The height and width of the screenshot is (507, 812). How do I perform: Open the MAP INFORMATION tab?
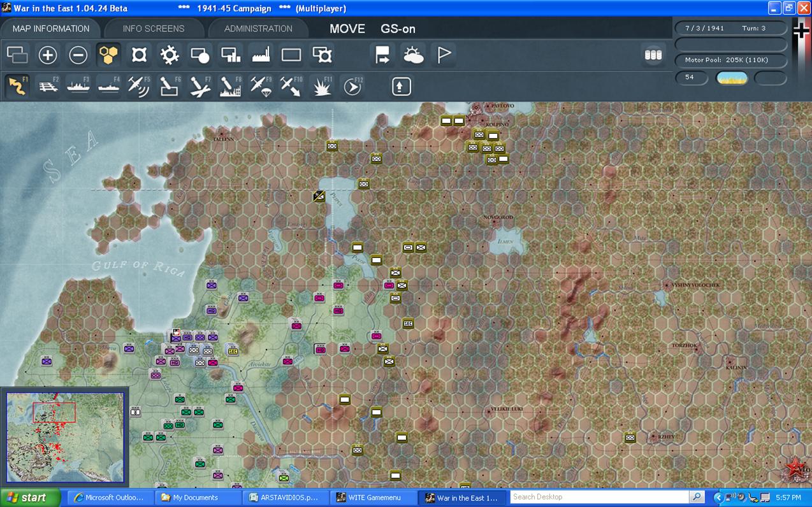click(51, 29)
